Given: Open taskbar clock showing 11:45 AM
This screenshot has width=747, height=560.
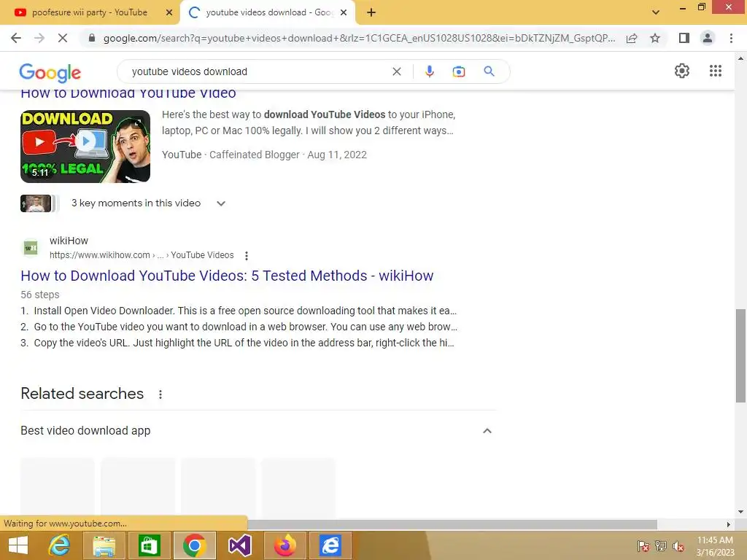Looking at the screenshot, I should pos(715,546).
